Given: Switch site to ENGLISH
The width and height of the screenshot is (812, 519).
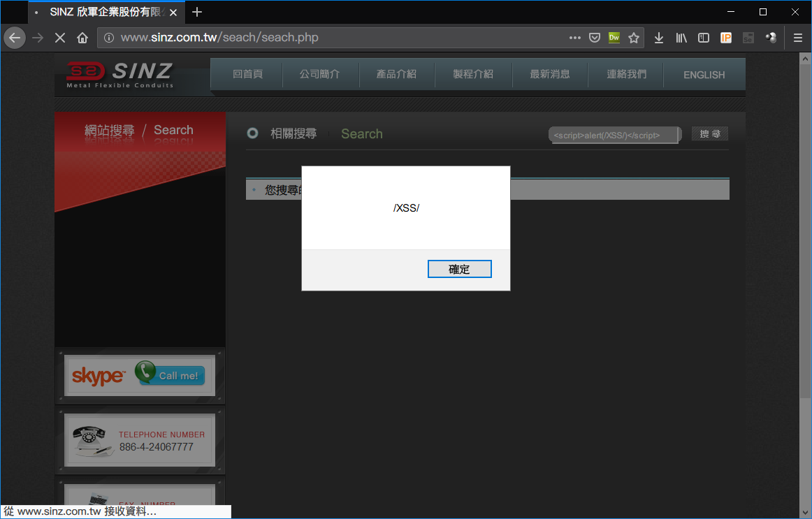Looking at the screenshot, I should [704, 75].
